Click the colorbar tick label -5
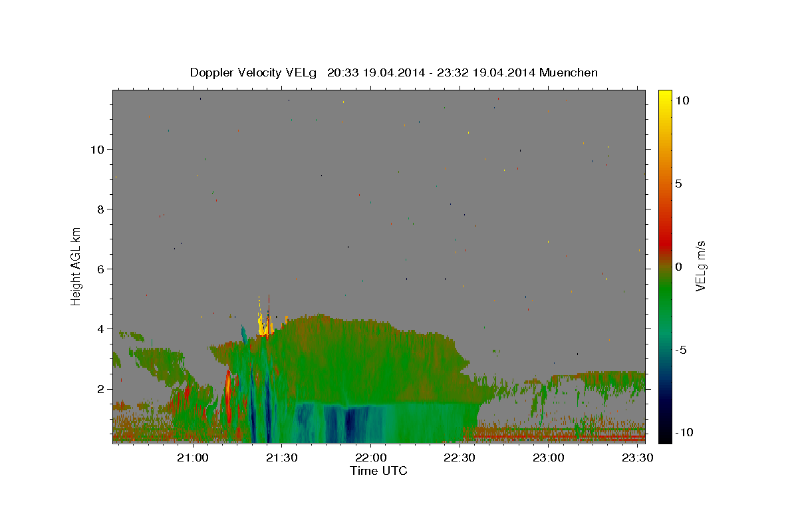Viewport: 798px width, 532px height. click(682, 350)
